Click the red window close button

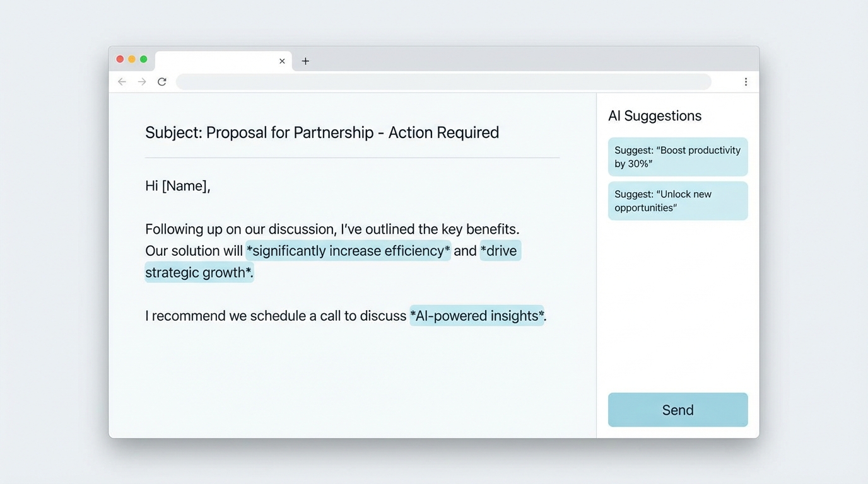(120, 59)
